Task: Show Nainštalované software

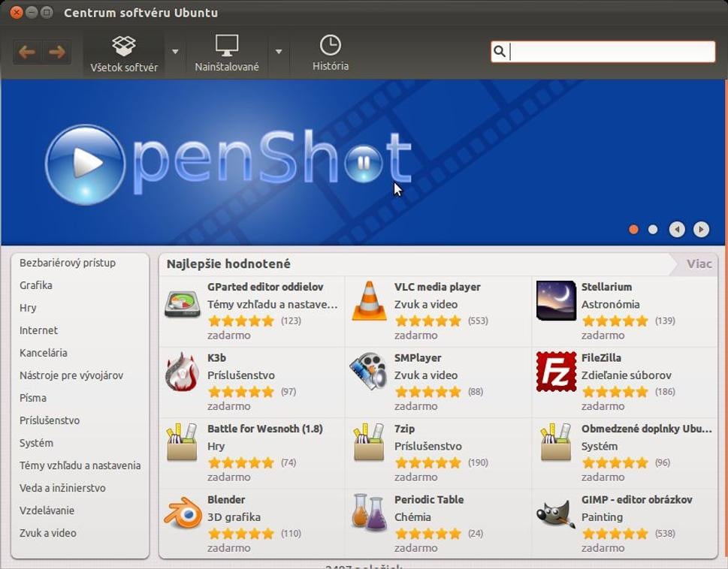Action: (227, 54)
